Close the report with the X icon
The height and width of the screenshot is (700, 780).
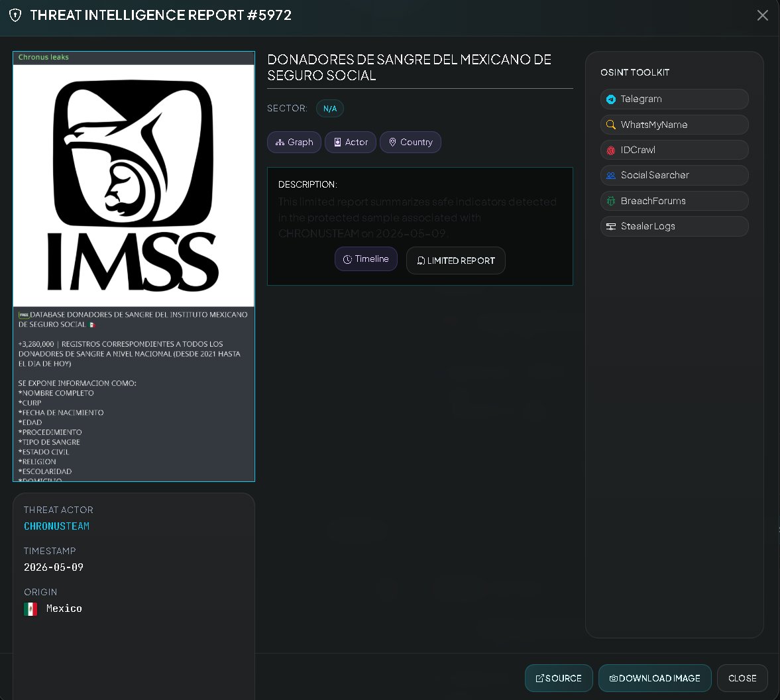click(x=762, y=15)
